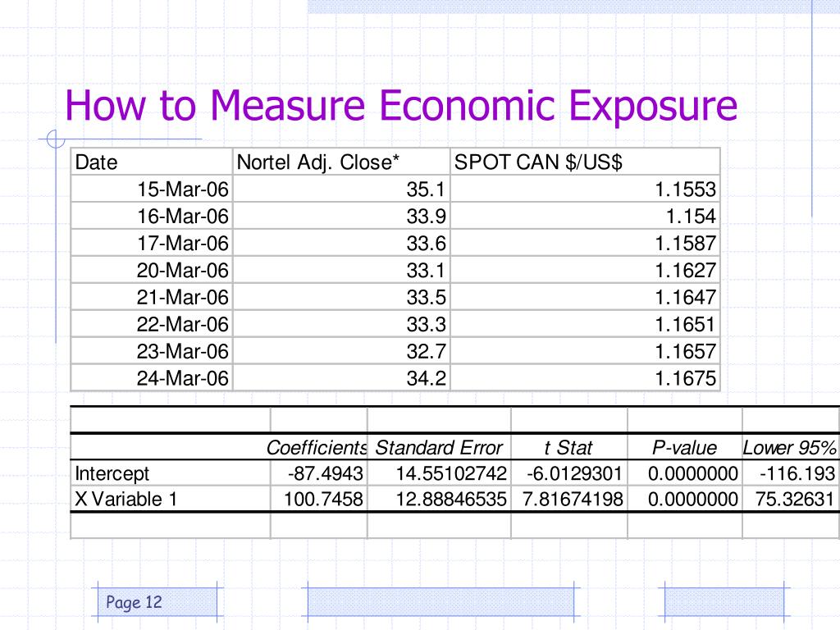
Task: Select the "SPOT CAN $/US$" header cell
Action: point(585,162)
